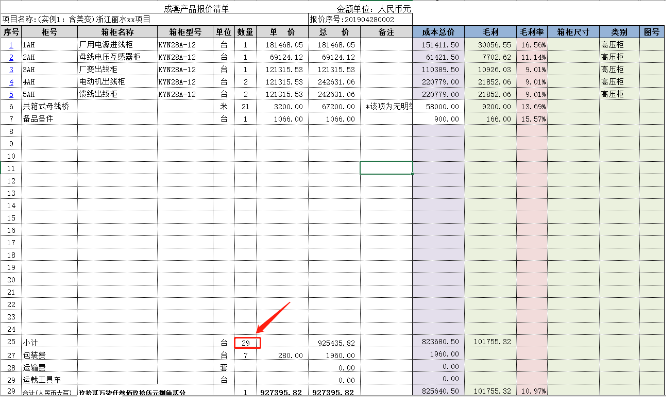Click the blue 成本总价 header cell
The width and height of the screenshot is (666, 397).
[438, 32]
